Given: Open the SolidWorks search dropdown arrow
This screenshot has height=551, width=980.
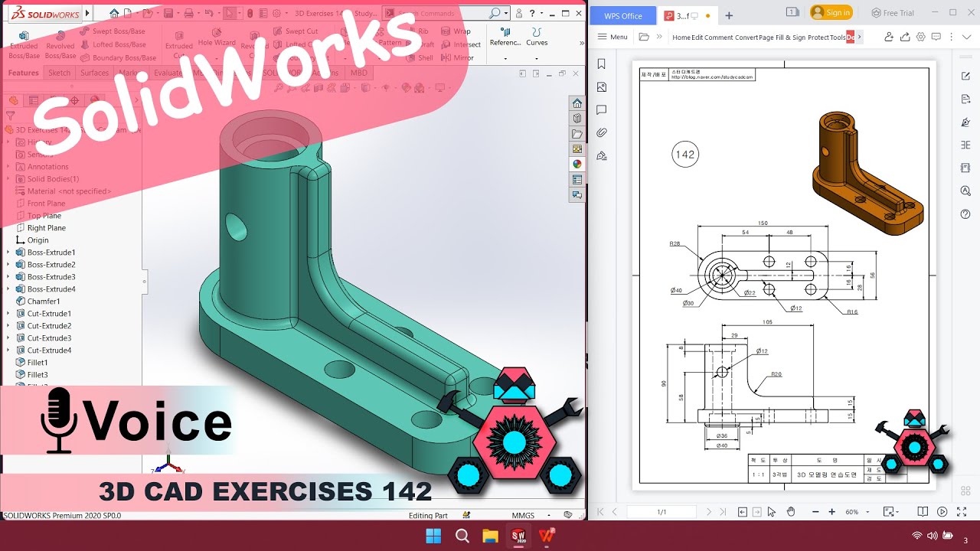Looking at the screenshot, I should pos(506,13).
